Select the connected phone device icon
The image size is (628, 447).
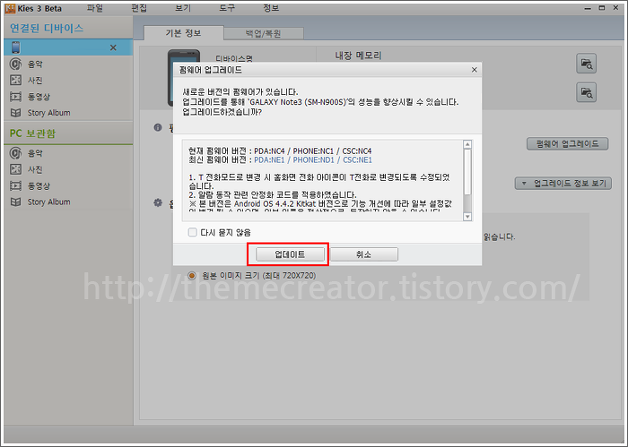[16, 47]
